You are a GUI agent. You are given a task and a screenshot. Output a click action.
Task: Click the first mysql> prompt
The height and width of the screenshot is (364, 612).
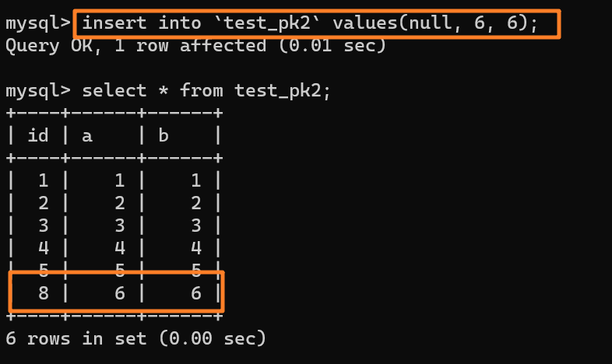pos(37,23)
